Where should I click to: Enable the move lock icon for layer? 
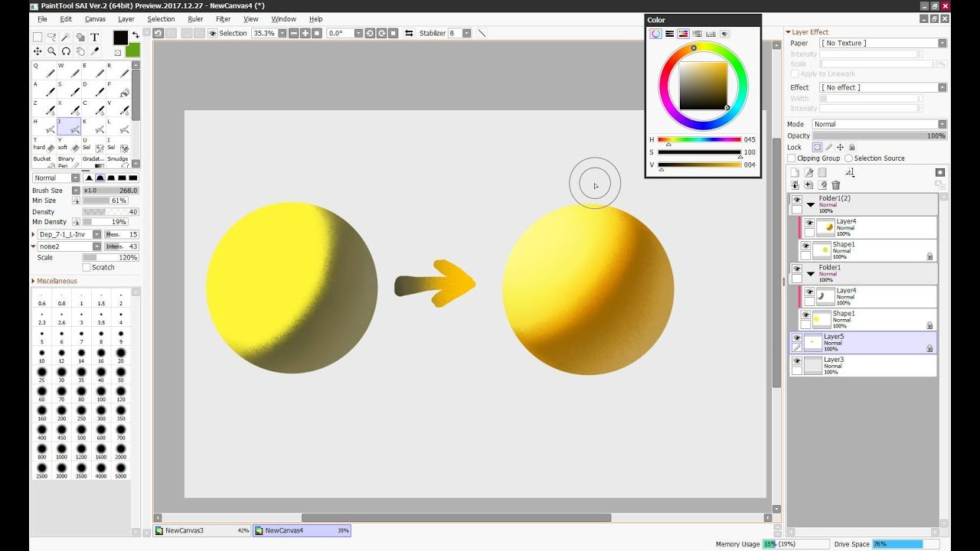click(840, 147)
